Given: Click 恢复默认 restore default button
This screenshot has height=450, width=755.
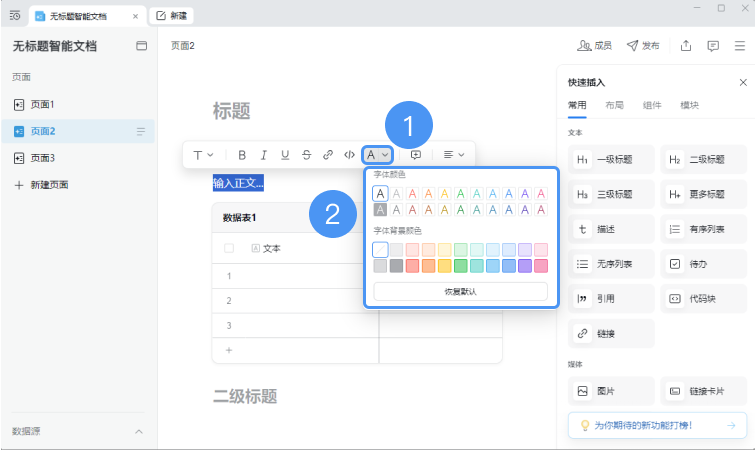Looking at the screenshot, I should coord(460,292).
